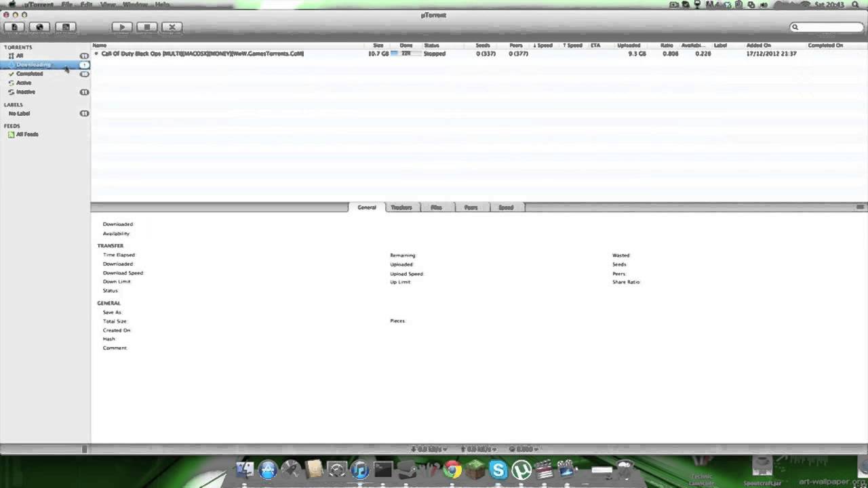Open the ratio dropdown in the status bar

click(x=524, y=449)
